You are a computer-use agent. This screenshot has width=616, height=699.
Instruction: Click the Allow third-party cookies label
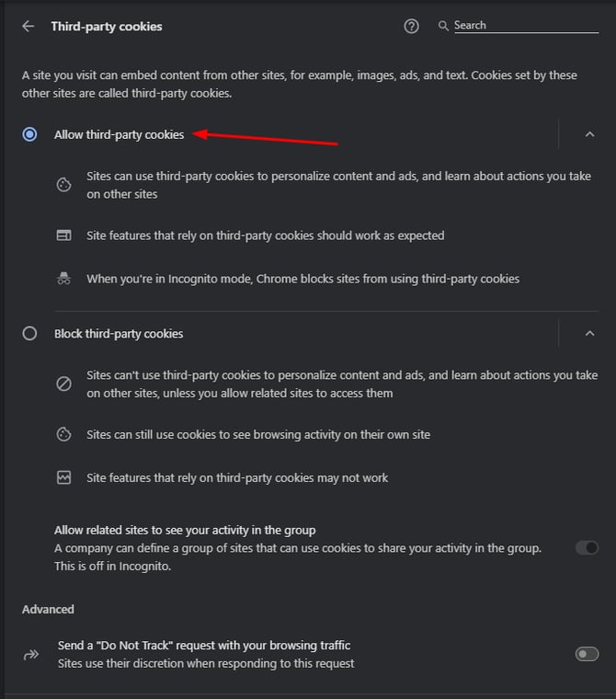[x=119, y=134]
